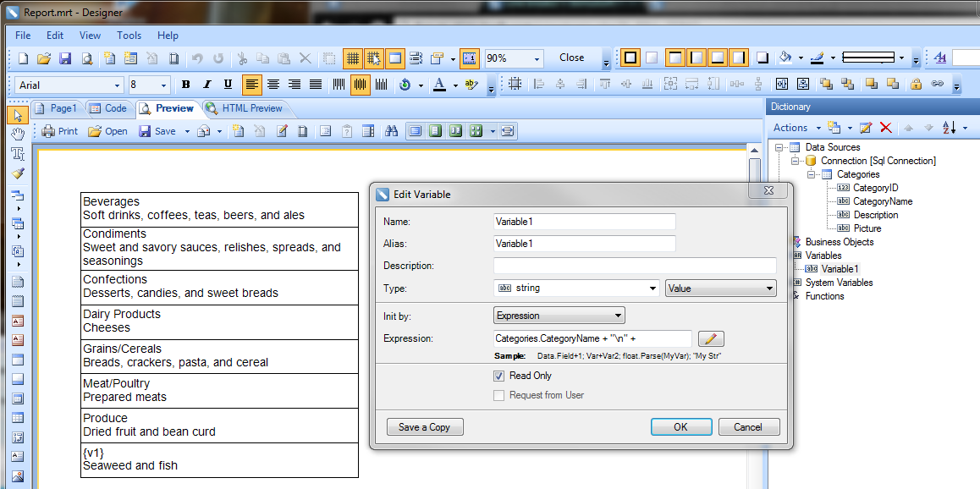Open the Value kind dropdown
Viewport: 980px width, 489px height.
(x=721, y=288)
